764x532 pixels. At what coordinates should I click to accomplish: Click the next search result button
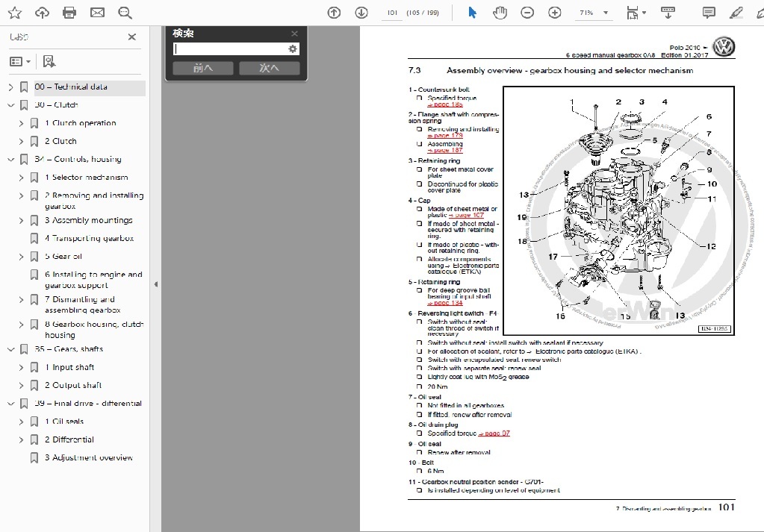[x=269, y=68]
